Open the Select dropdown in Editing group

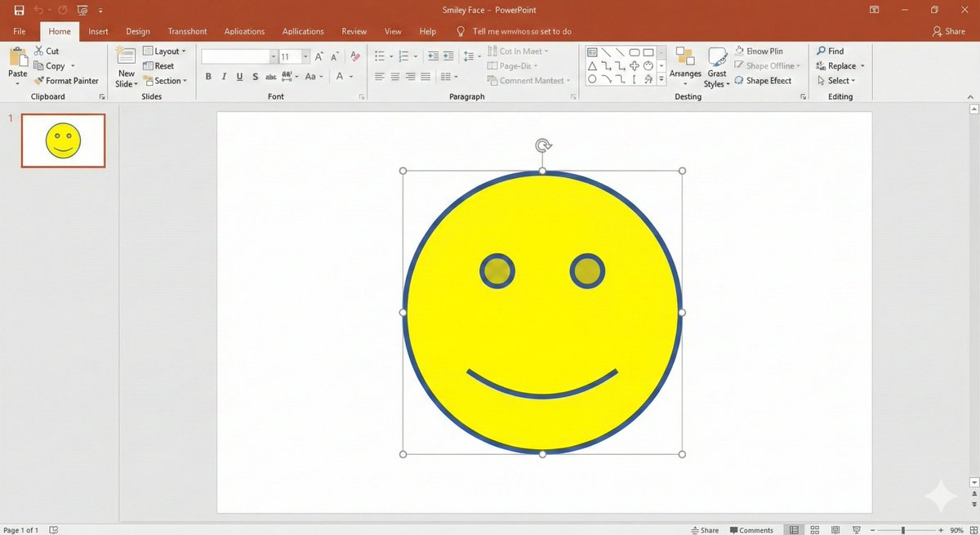point(838,80)
